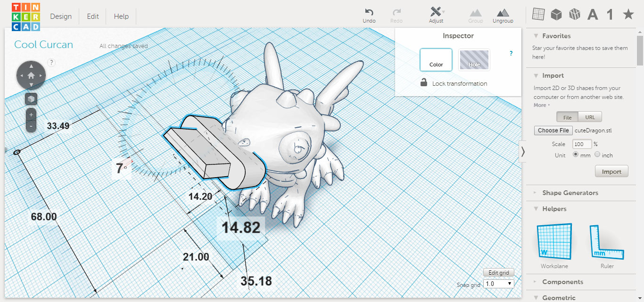Set shape to Color in Inspector

[436, 60]
